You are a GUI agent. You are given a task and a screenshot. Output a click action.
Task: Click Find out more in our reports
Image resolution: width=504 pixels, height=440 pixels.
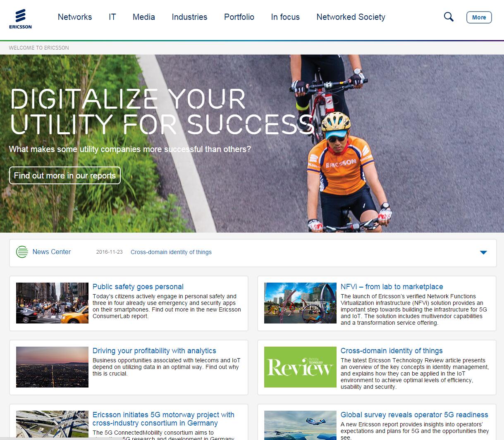point(65,176)
